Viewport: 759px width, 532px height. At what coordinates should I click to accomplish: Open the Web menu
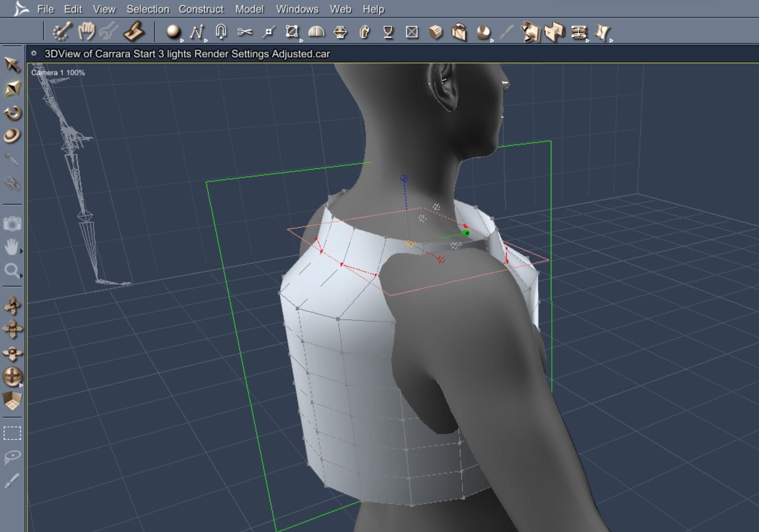tap(340, 9)
